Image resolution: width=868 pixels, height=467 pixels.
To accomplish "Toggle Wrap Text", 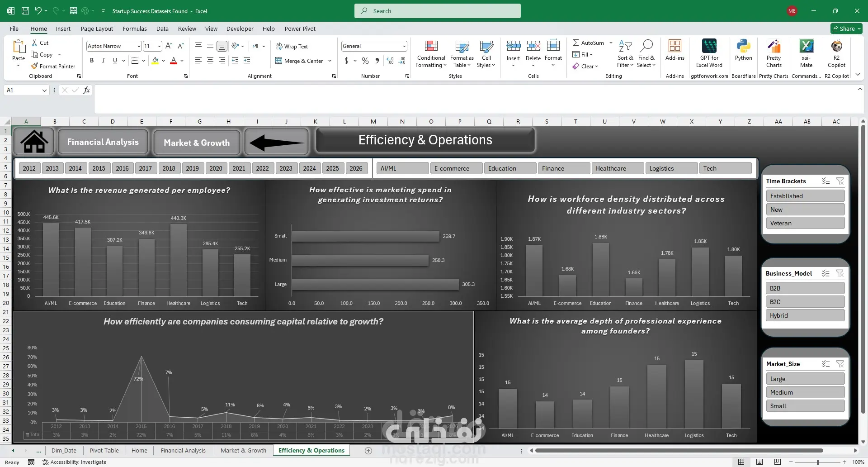I will (292, 46).
